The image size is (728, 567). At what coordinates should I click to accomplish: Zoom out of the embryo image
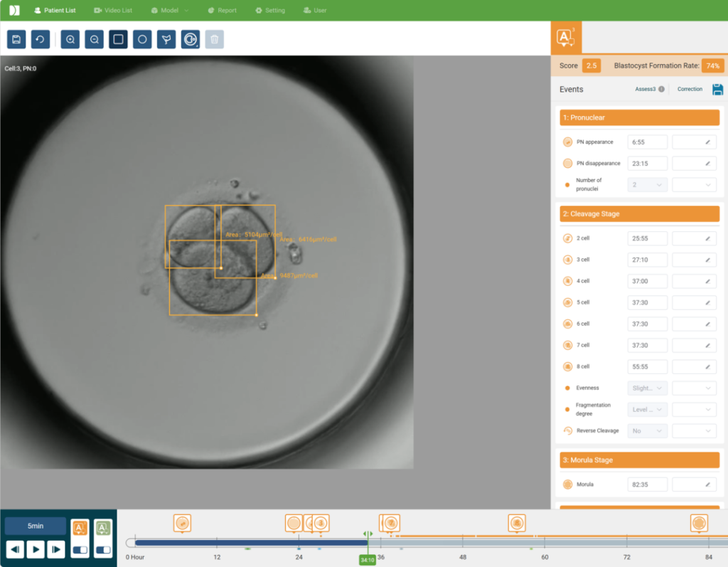(94, 40)
